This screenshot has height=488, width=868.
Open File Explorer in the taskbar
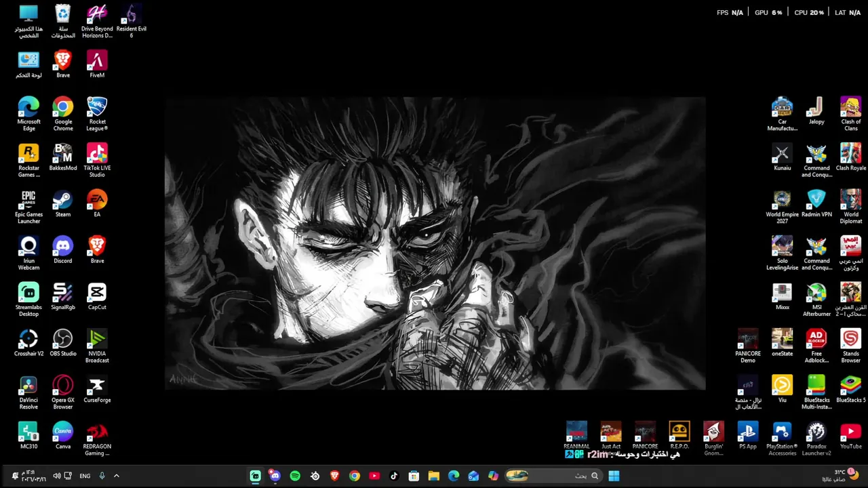click(434, 476)
